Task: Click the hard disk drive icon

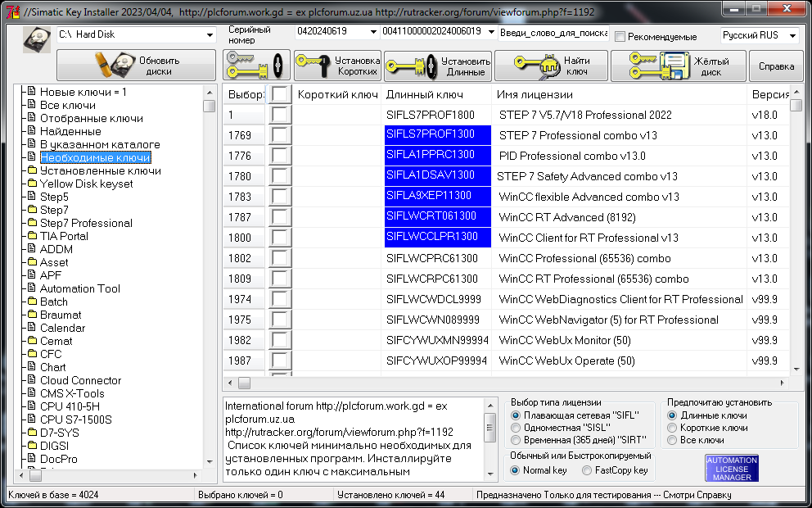Action: click(37, 39)
